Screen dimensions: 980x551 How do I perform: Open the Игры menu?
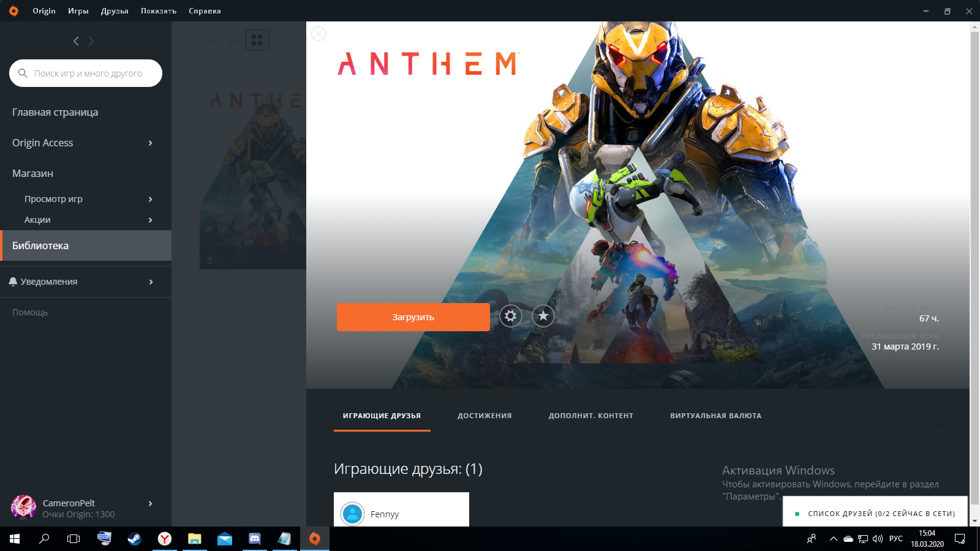(x=78, y=11)
